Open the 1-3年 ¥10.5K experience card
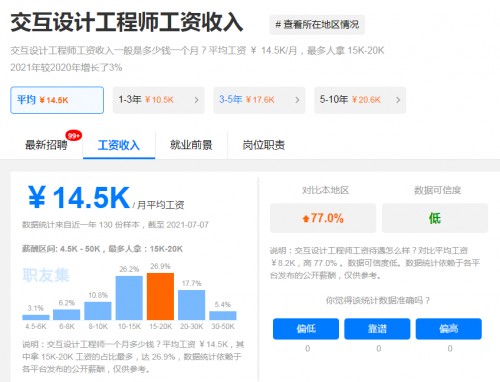 coord(158,100)
